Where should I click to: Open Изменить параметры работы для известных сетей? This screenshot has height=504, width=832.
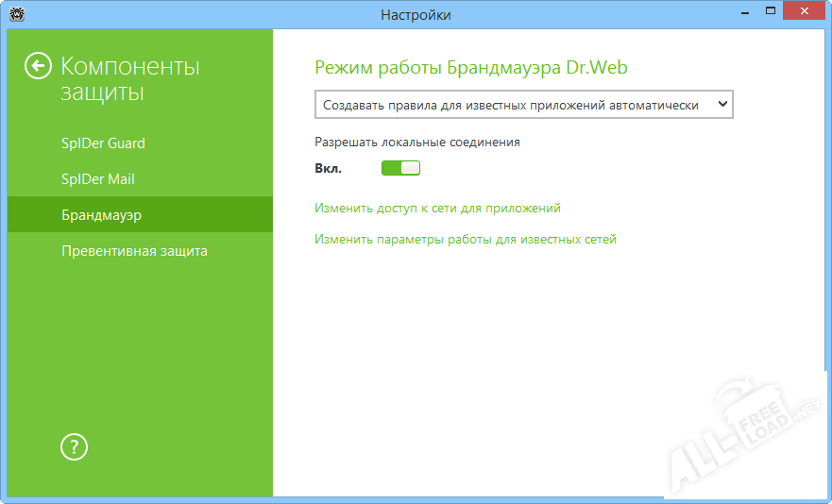tap(466, 240)
